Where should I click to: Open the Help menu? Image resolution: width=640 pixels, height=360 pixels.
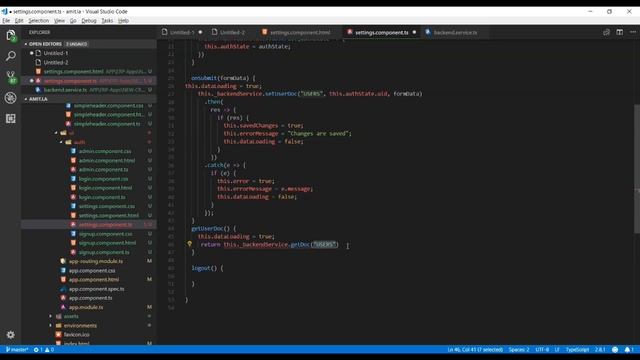point(123,20)
